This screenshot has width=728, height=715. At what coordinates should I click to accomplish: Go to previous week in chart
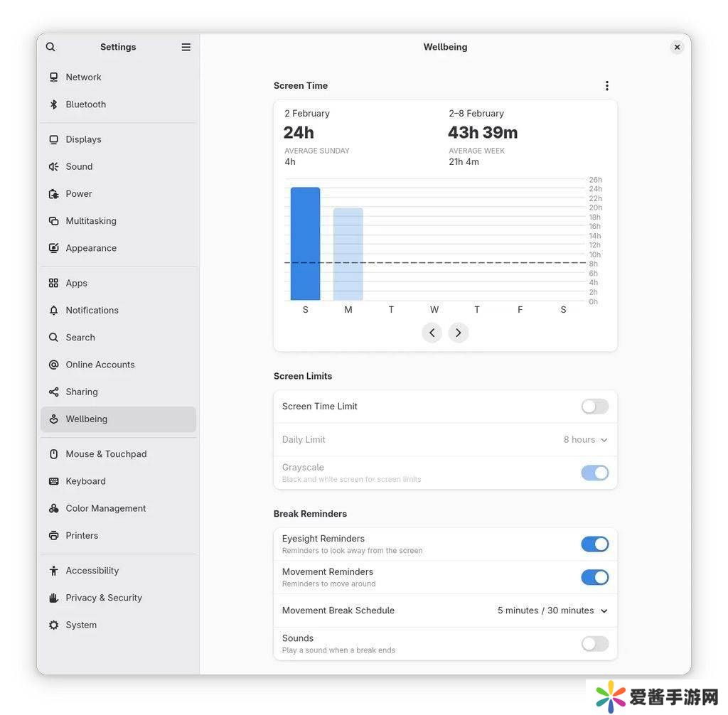point(432,333)
